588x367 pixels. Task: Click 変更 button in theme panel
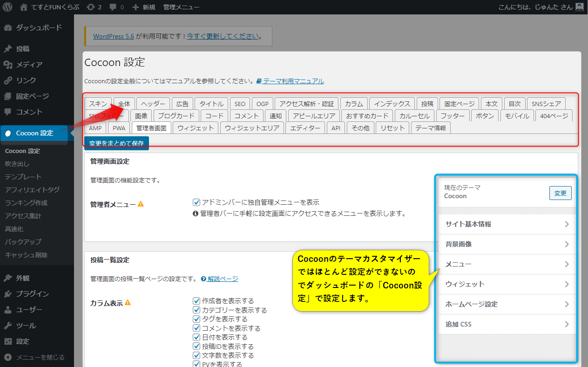pos(561,193)
